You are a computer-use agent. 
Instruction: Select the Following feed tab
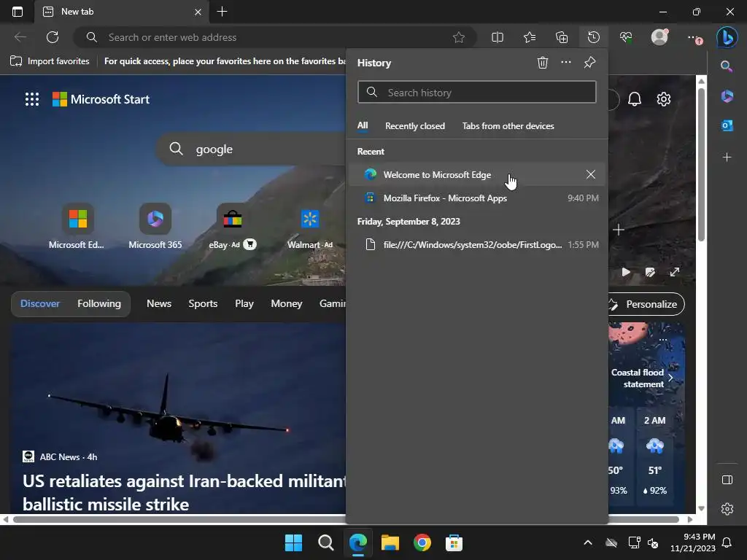(x=99, y=304)
